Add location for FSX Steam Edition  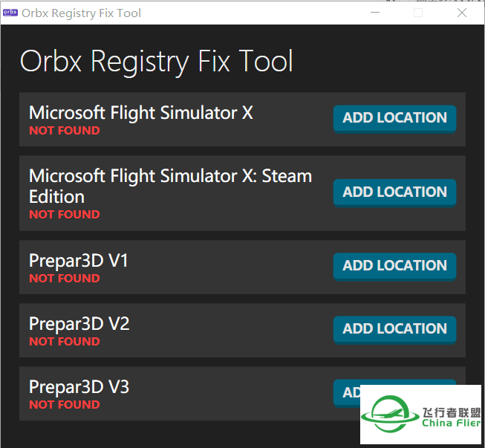click(394, 192)
